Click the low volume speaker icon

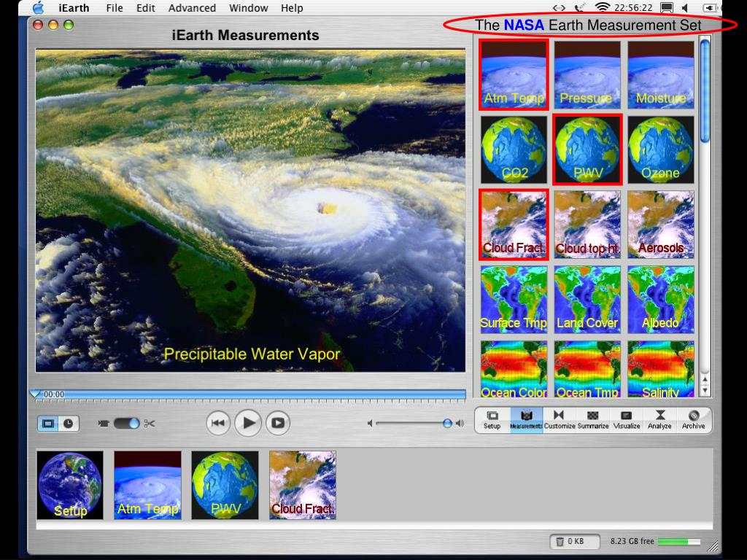pyautogui.click(x=370, y=423)
